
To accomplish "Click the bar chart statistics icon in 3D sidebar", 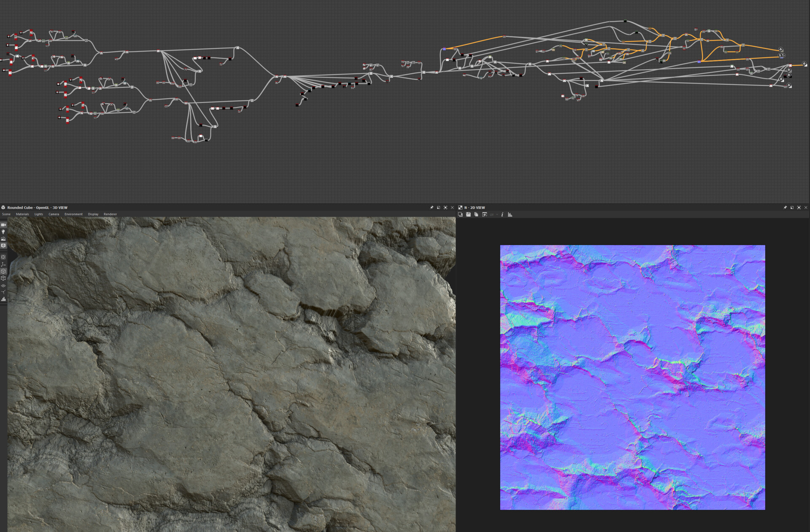I will click(x=3, y=299).
